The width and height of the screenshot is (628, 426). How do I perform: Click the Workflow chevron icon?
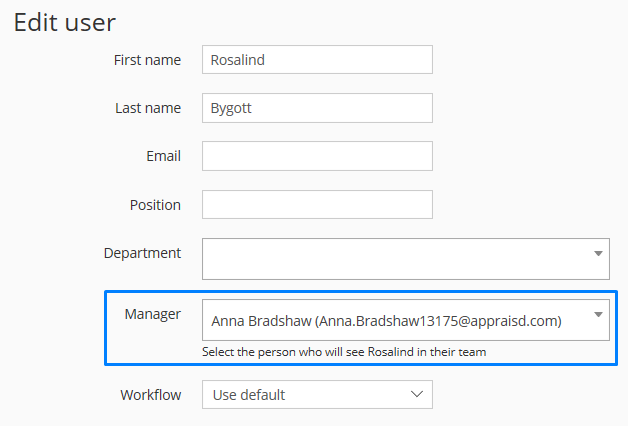point(417,394)
